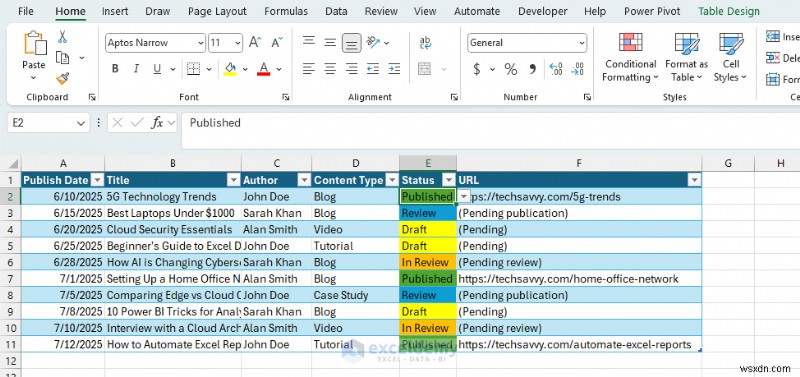Open the General number format dropdown
The width and height of the screenshot is (800, 377).
(582, 43)
